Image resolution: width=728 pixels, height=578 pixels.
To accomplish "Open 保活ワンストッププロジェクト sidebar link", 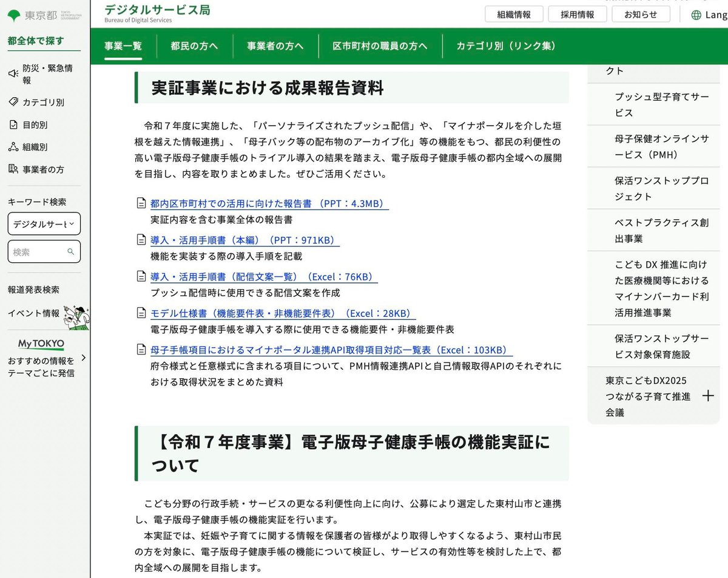I will coord(662,188).
